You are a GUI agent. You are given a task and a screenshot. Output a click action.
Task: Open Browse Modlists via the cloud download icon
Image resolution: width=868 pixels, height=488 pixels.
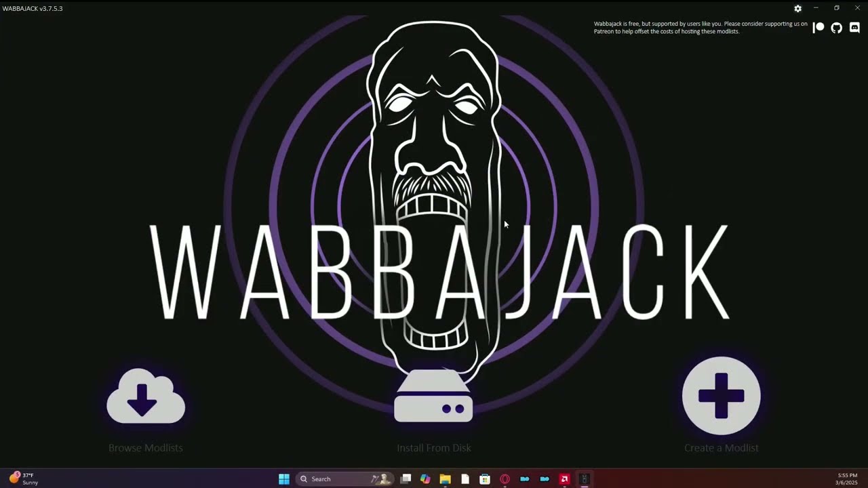pyautogui.click(x=146, y=396)
